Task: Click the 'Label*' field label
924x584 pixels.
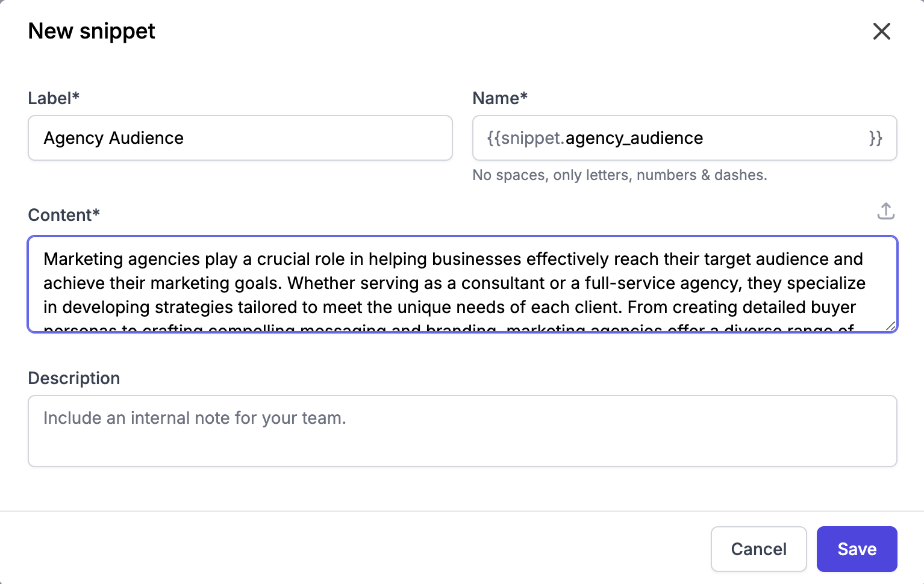Action: [54, 98]
